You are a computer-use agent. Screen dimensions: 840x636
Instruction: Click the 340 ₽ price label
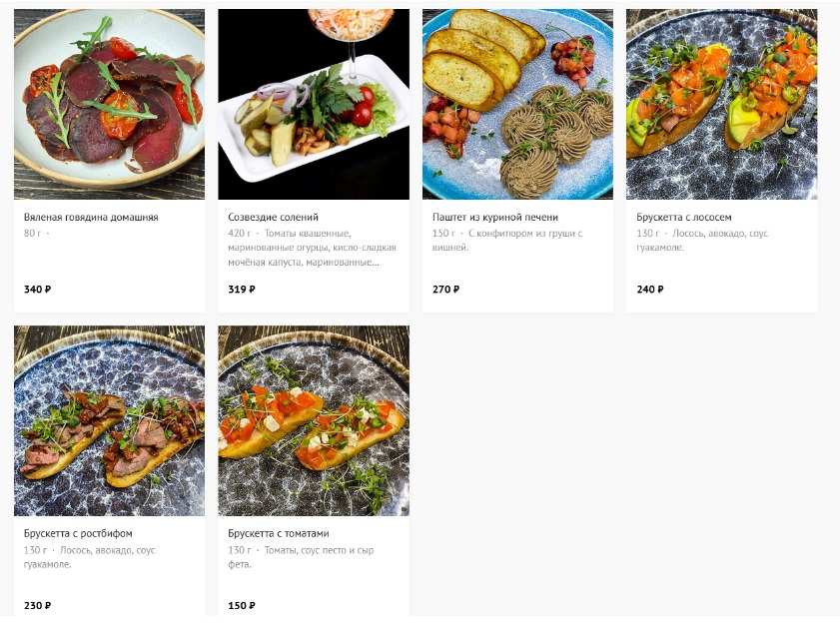[x=38, y=290]
